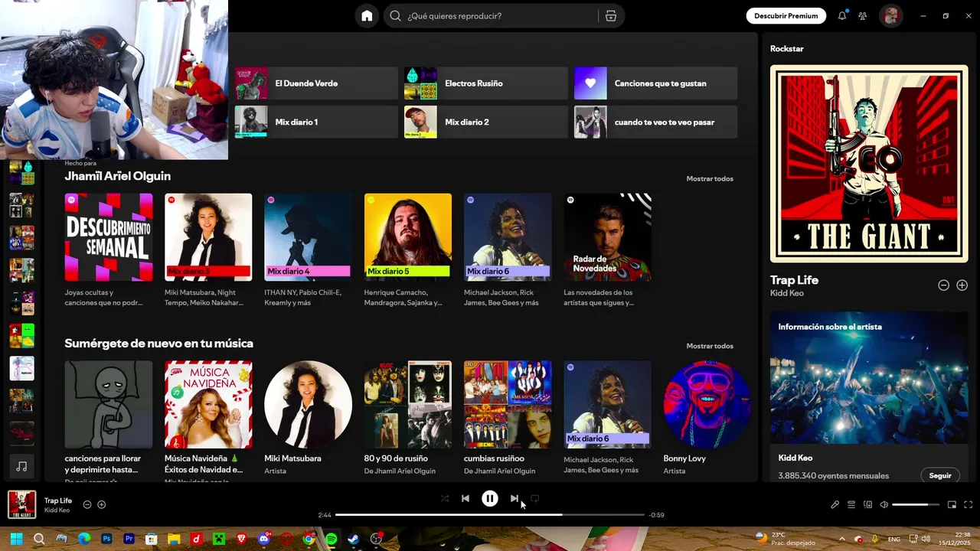Open Connect to a device icon
This screenshot has height=551, width=980.
point(867,504)
